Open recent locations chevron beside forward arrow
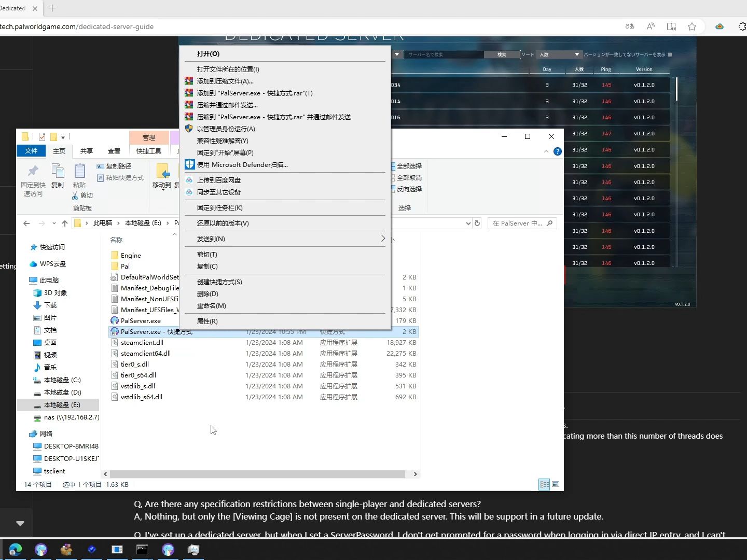Viewport: 747px width, 560px height. 54,223
